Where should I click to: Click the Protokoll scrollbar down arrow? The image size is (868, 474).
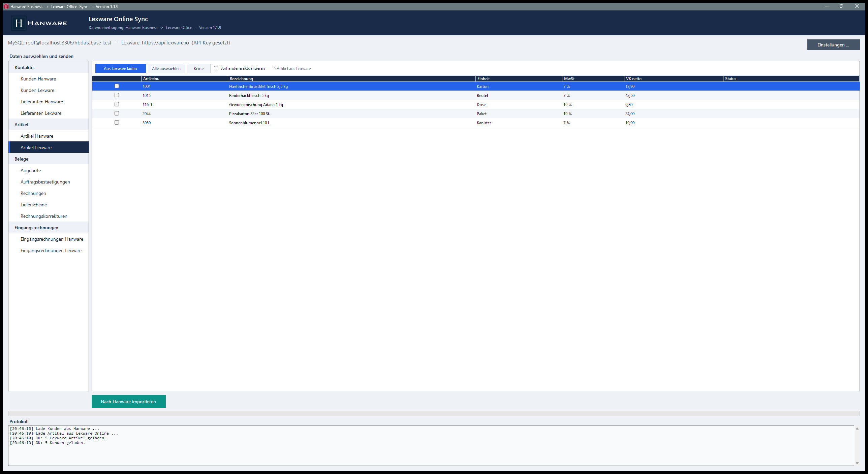pyautogui.click(x=857, y=463)
